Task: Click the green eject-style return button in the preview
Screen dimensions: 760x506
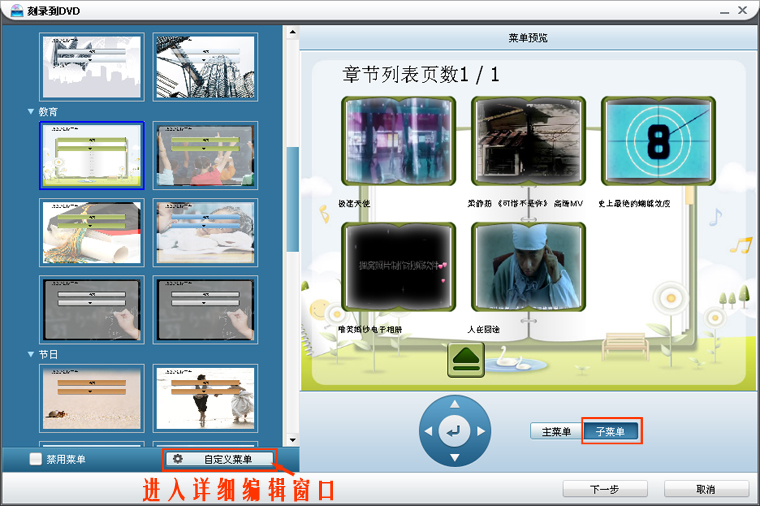Action: [x=466, y=360]
